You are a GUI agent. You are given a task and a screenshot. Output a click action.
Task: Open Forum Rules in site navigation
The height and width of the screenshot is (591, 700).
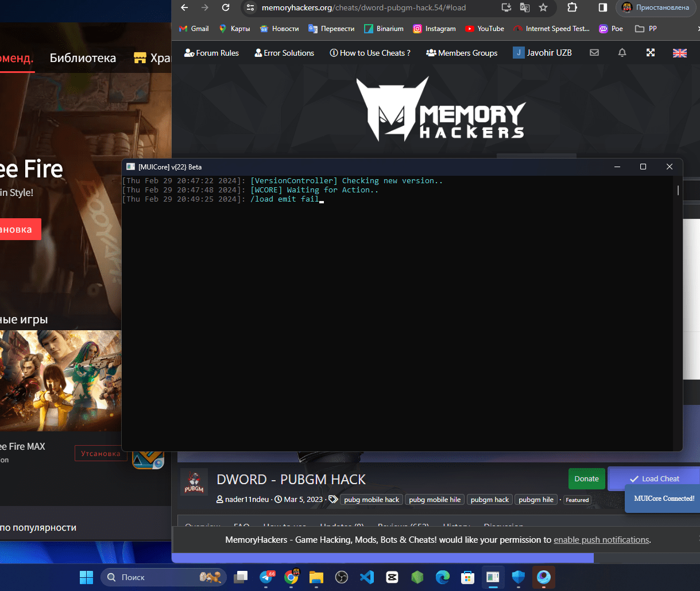(211, 53)
